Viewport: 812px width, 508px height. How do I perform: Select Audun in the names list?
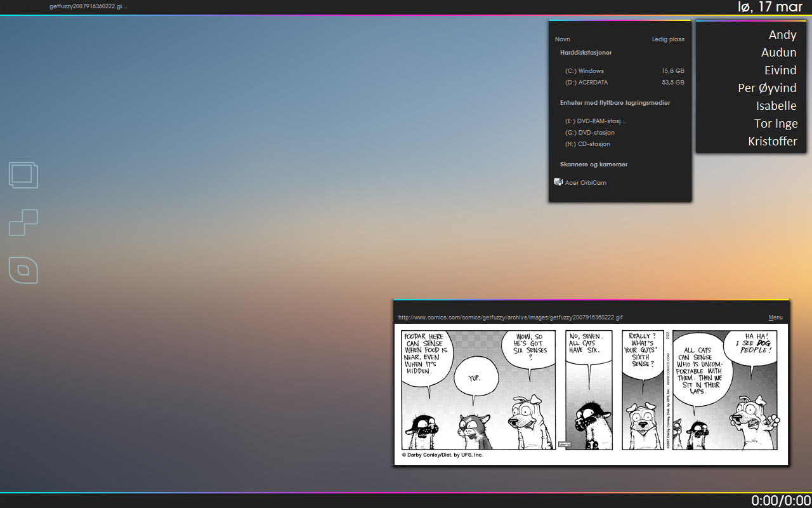coord(778,53)
